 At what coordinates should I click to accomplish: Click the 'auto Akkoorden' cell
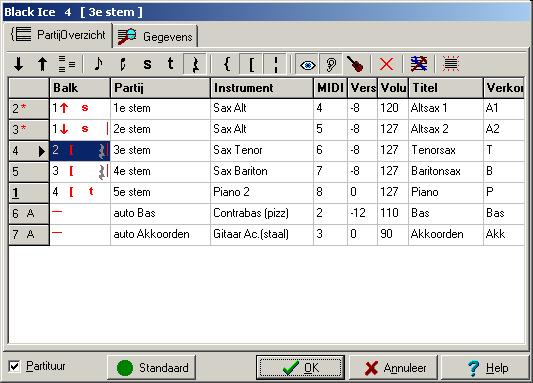[x=160, y=234]
